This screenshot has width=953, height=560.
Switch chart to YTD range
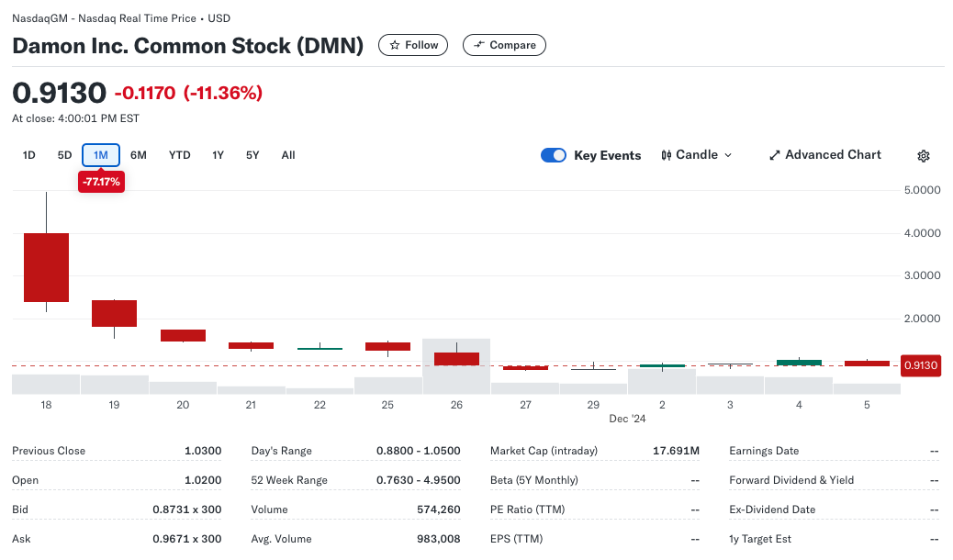click(179, 155)
